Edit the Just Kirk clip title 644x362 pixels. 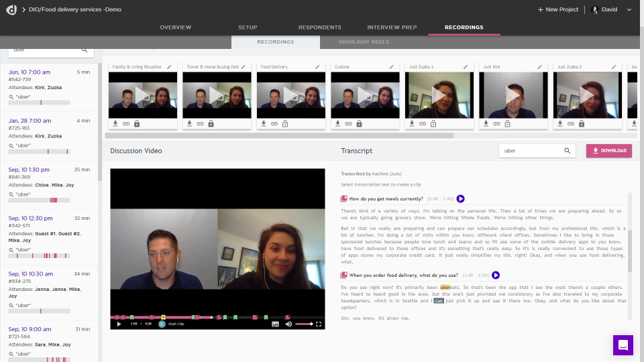tap(540, 67)
